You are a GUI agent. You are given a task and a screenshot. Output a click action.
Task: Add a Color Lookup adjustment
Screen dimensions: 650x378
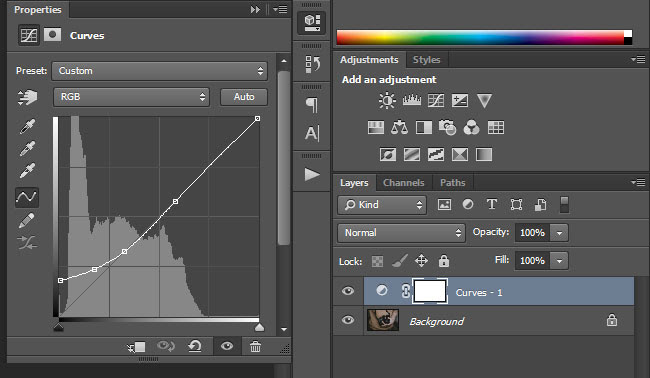[496, 128]
